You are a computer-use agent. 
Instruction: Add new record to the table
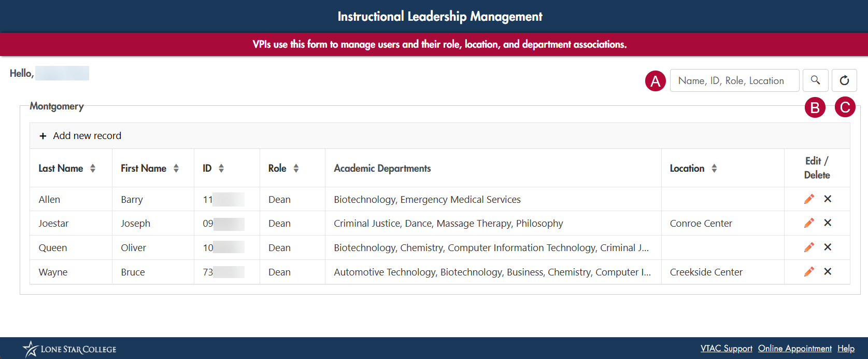click(81, 136)
